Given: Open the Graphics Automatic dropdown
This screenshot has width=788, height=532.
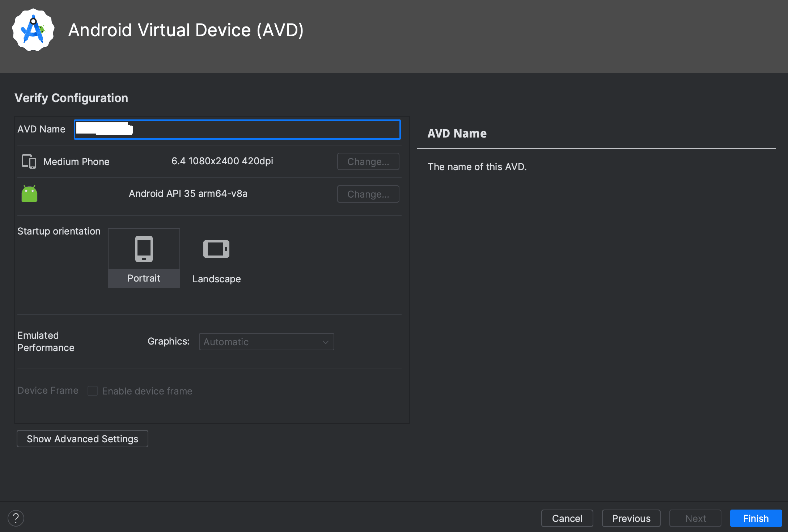Looking at the screenshot, I should coord(266,342).
